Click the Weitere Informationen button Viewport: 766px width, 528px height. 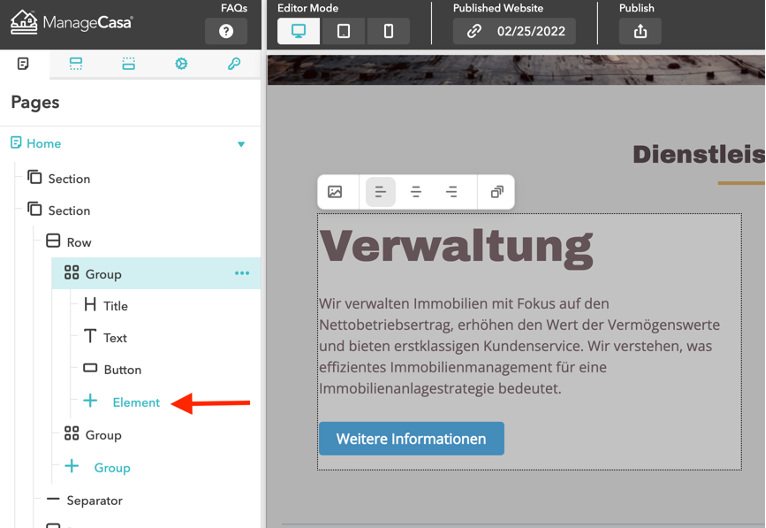[x=411, y=439]
